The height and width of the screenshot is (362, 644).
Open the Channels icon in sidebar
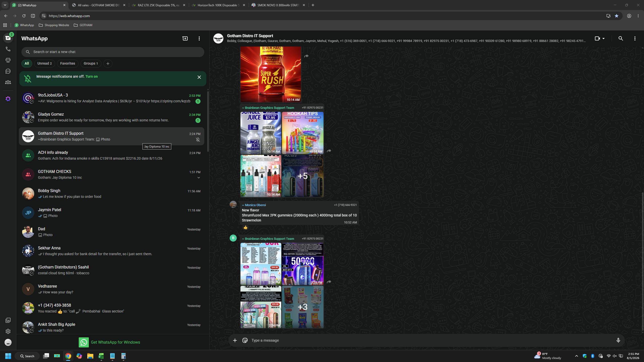pos(8,71)
